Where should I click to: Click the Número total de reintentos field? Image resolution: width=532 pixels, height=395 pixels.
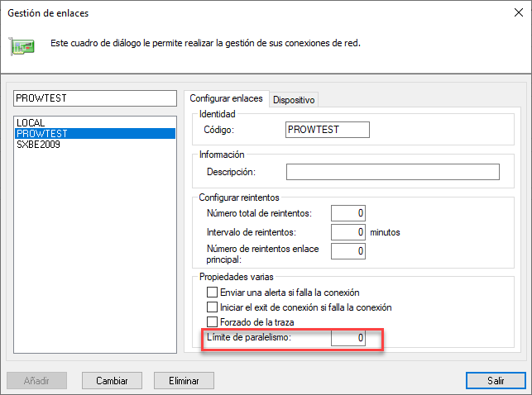348,213
